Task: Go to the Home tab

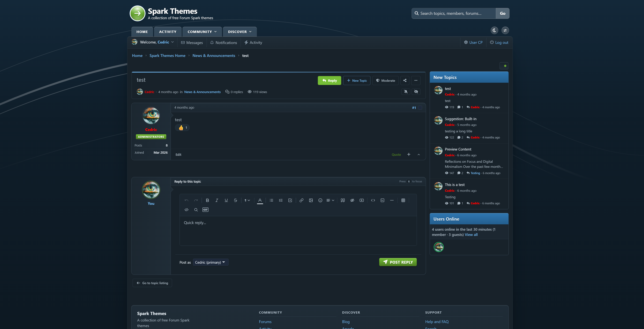Action: [x=142, y=32]
